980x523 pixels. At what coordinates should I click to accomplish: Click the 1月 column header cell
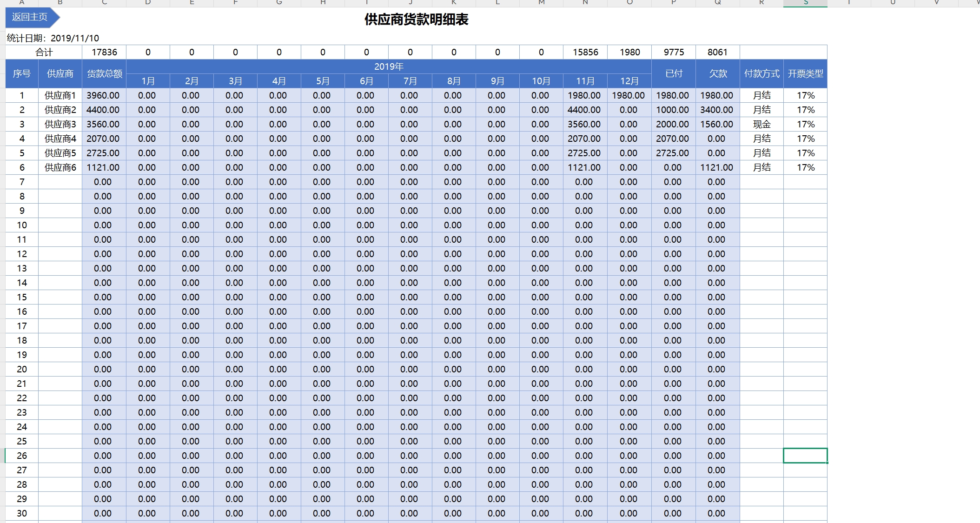coord(148,81)
